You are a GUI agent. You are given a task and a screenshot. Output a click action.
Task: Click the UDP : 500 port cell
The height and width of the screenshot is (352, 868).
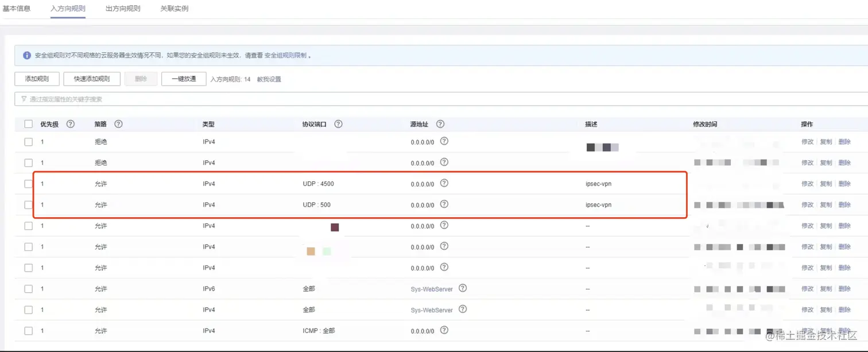click(316, 204)
